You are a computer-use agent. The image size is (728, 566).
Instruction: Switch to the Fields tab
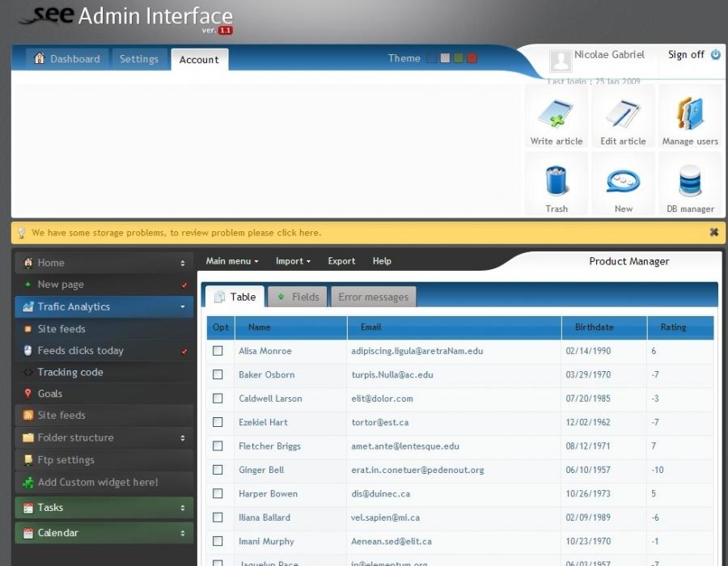pos(298,297)
